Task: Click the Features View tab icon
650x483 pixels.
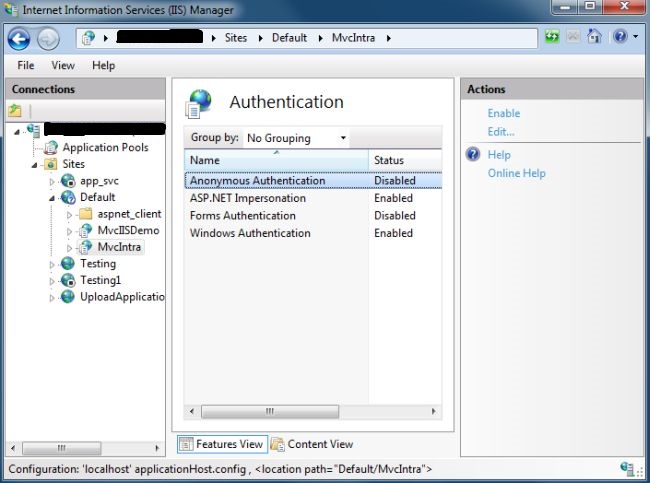Action: [x=186, y=444]
